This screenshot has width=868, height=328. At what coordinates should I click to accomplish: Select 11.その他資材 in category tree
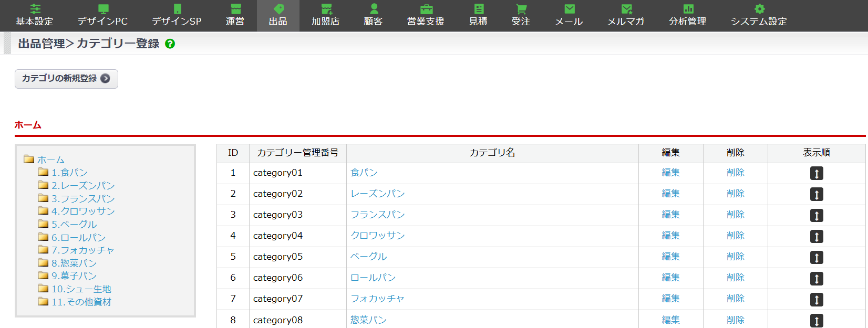(81, 302)
